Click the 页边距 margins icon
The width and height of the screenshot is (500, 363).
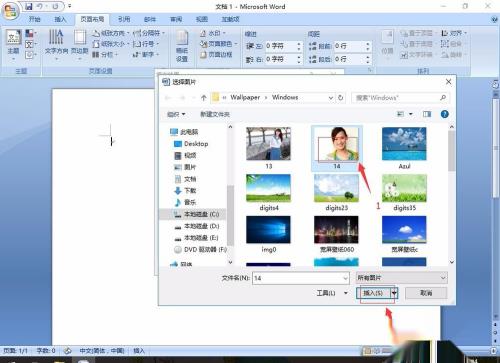[79, 44]
